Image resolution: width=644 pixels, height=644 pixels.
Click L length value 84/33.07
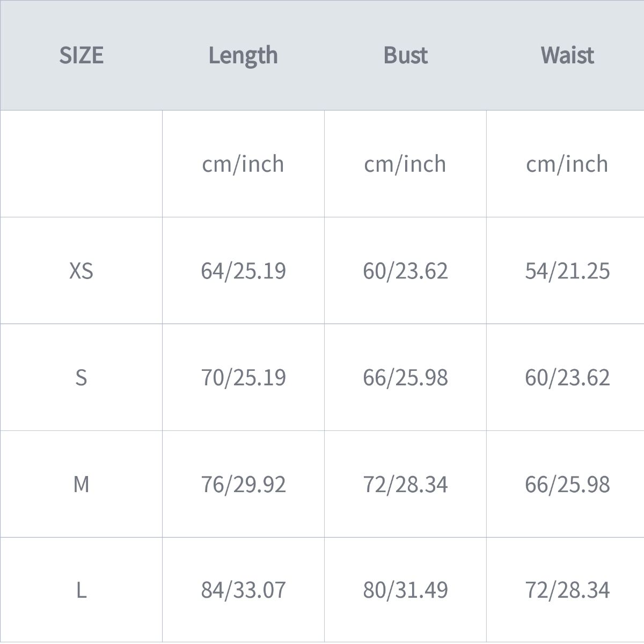(243, 590)
